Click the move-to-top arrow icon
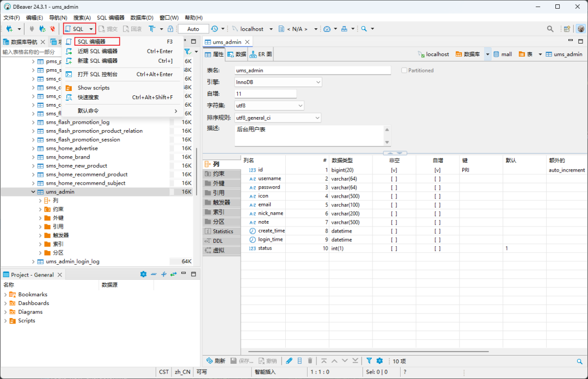The height and width of the screenshot is (379, 588). [324, 361]
